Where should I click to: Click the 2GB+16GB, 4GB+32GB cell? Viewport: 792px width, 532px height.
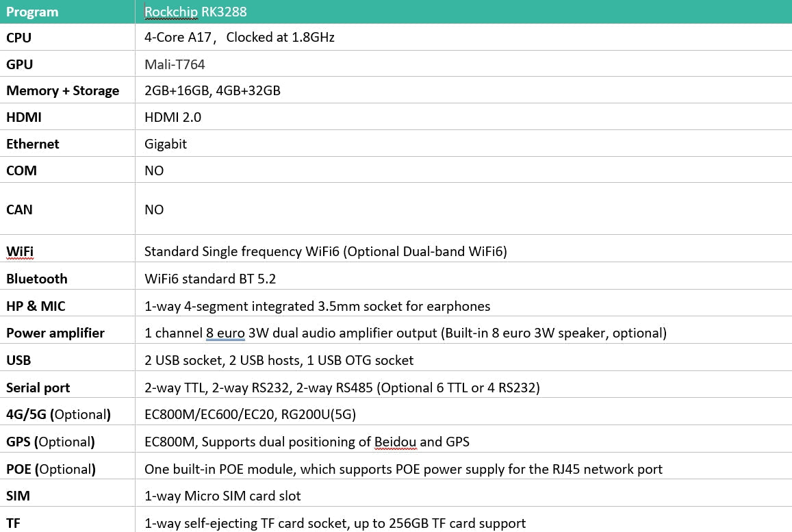pos(212,90)
